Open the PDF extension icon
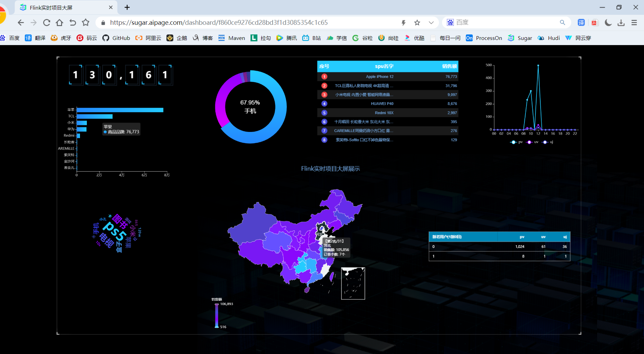The width and height of the screenshot is (644, 354). click(595, 23)
